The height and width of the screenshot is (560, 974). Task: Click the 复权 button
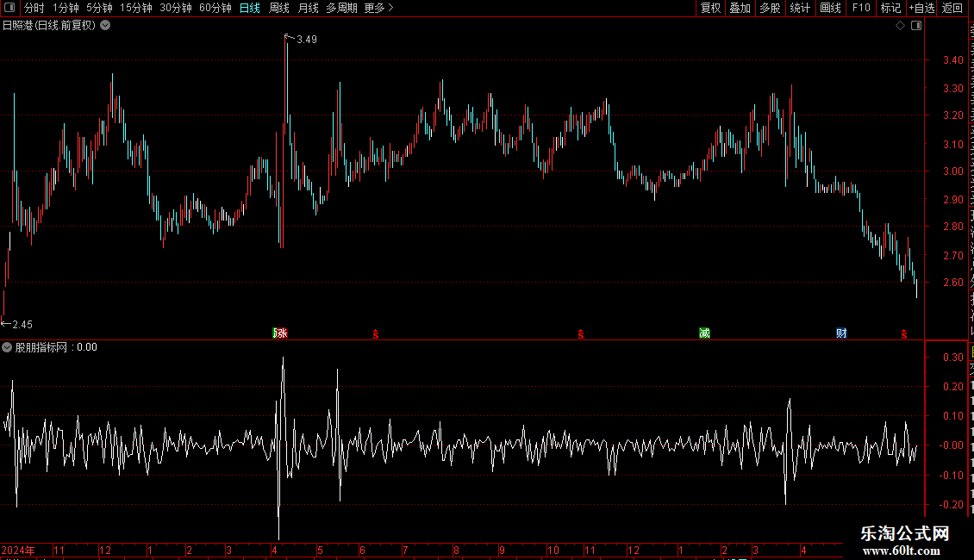pyautogui.click(x=710, y=8)
